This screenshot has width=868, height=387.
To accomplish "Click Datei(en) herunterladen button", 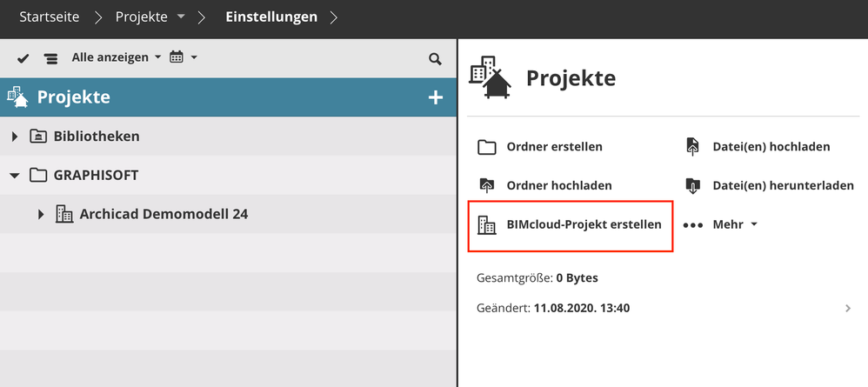I will click(770, 185).
